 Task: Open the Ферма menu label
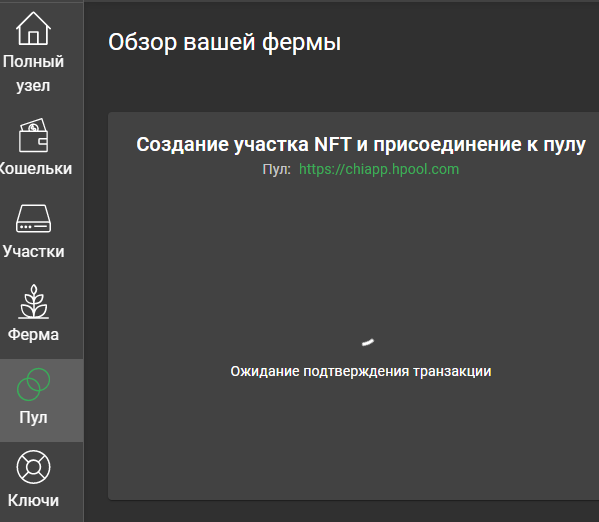click(33, 334)
